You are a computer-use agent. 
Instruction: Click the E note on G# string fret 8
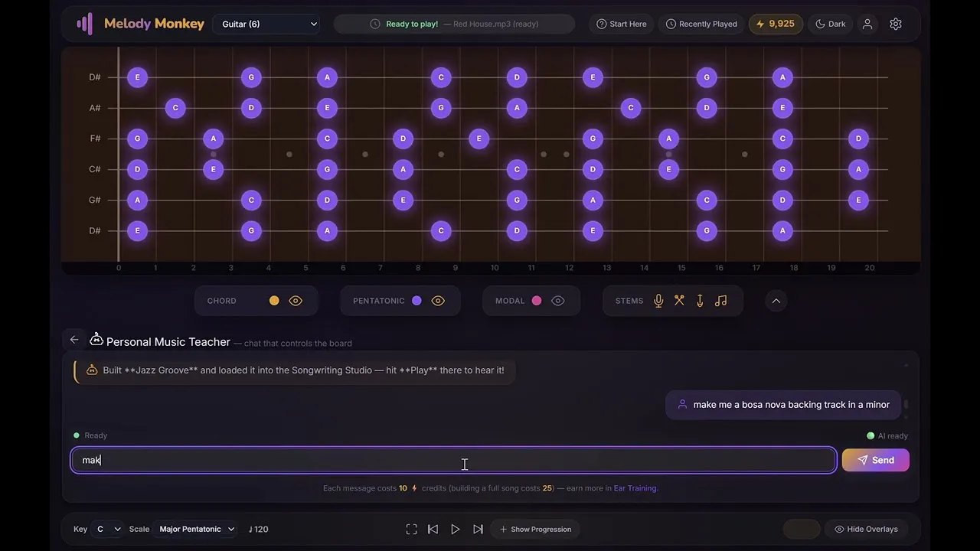(403, 200)
